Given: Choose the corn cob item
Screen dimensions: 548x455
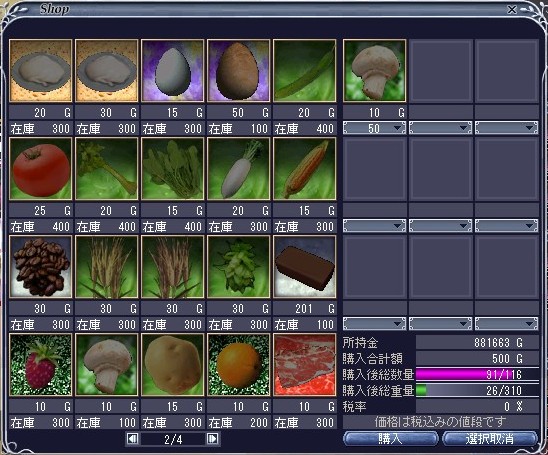Looking at the screenshot, I should click(x=305, y=168).
